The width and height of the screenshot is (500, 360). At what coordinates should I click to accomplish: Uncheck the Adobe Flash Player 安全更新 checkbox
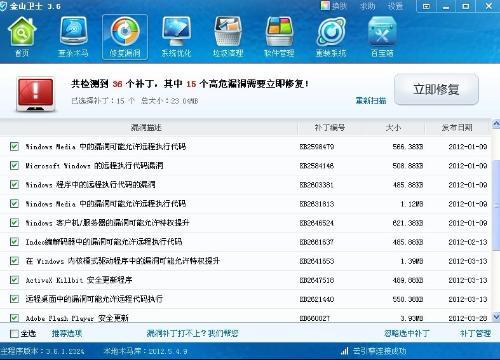14,318
